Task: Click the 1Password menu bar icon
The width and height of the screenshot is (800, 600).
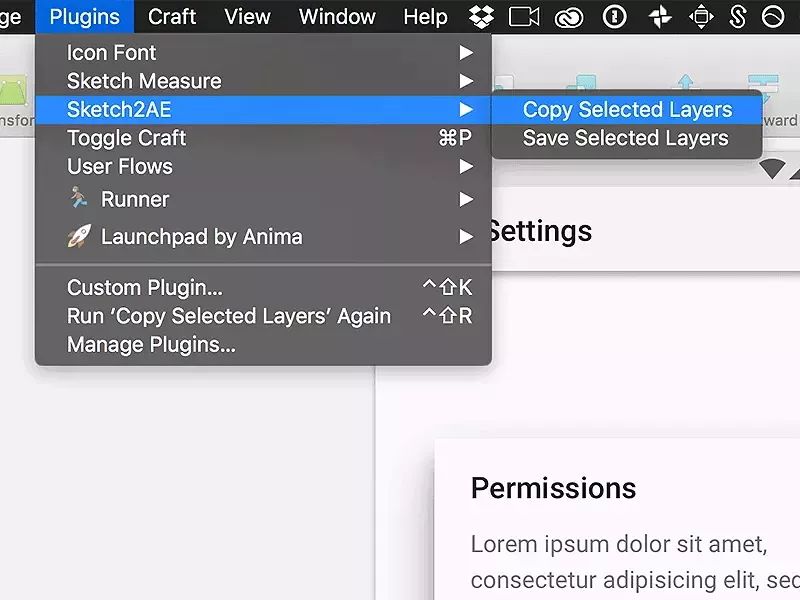Action: point(614,17)
